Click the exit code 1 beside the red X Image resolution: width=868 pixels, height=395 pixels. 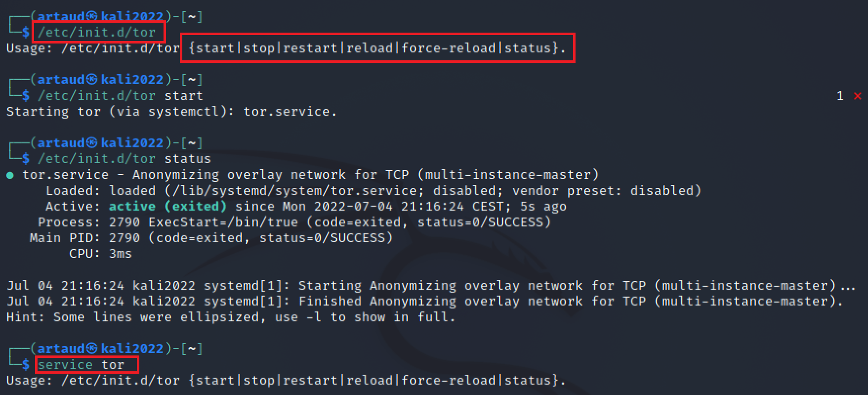pyautogui.click(x=839, y=96)
